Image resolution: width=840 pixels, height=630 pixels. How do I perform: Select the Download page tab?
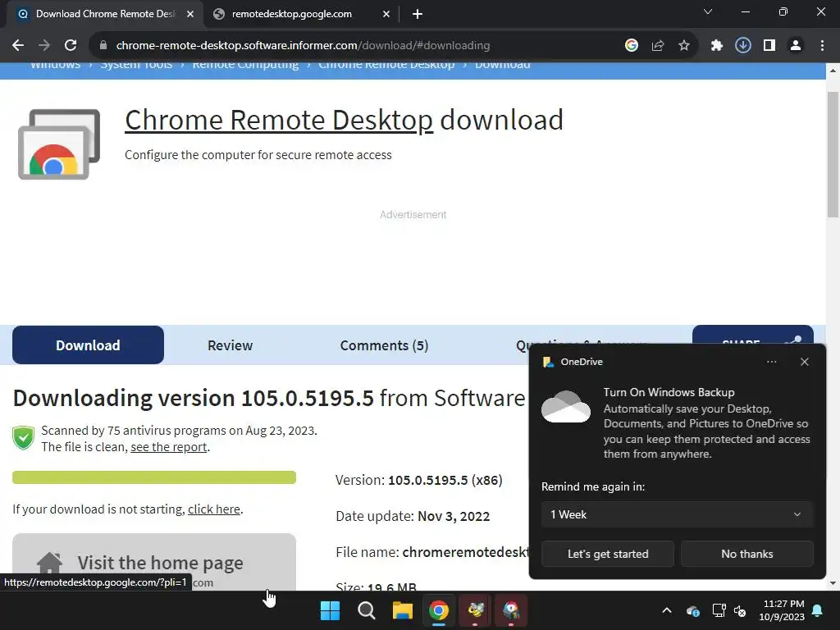tap(88, 345)
